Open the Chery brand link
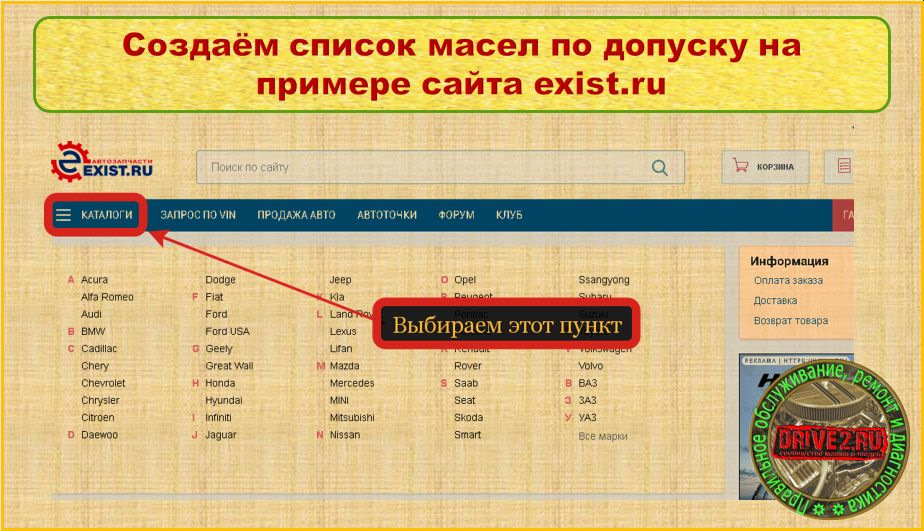 tap(95, 366)
